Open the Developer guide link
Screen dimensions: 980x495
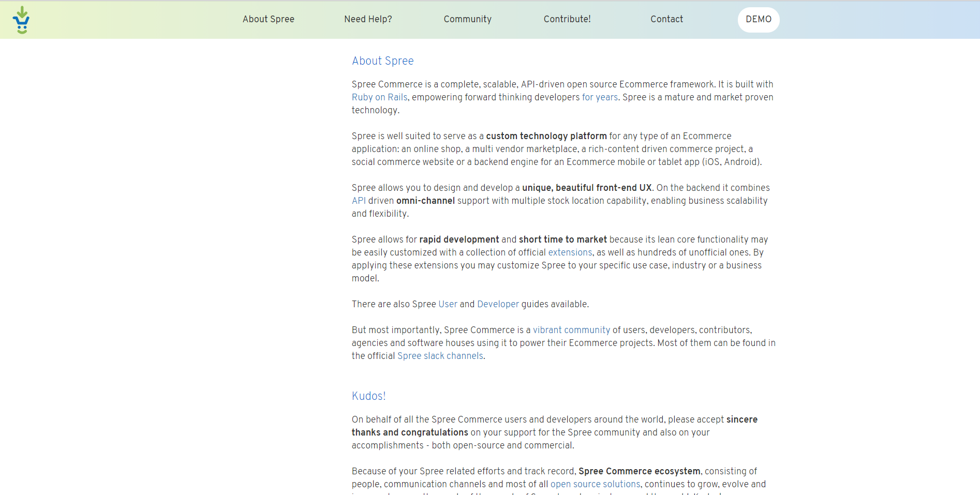tap(498, 304)
